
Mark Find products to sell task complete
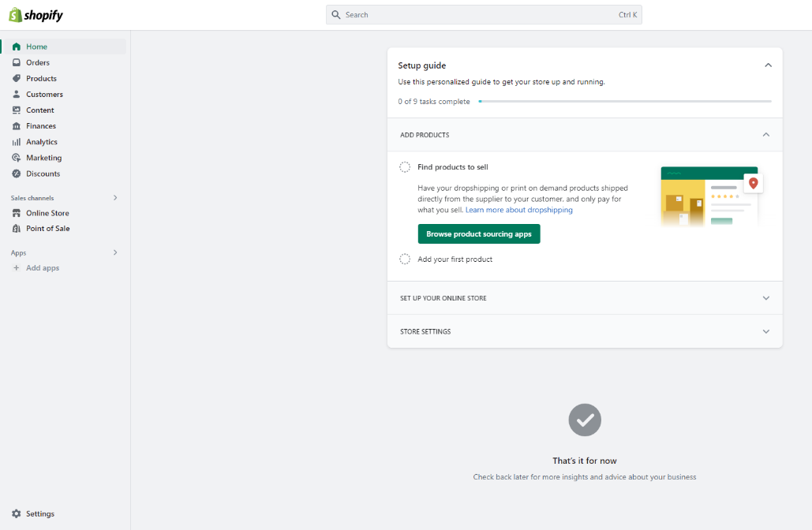point(405,167)
